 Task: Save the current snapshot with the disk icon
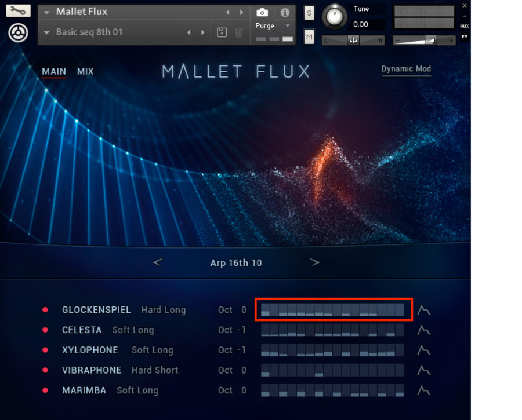coord(222,33)
